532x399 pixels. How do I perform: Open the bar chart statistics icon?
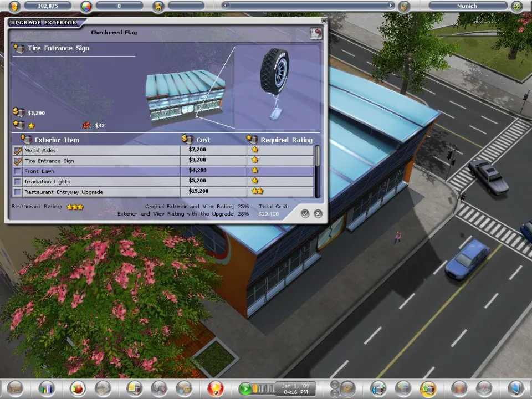click(47, 388)
